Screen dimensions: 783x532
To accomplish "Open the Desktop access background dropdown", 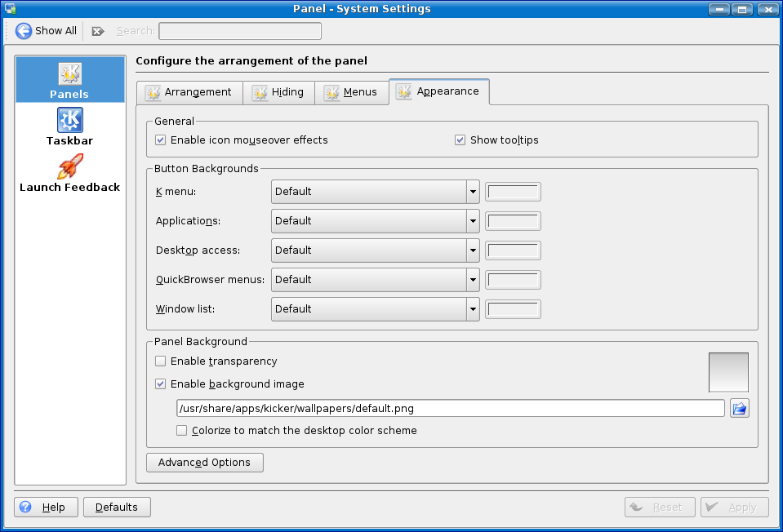I will click(x=472, y=250).
